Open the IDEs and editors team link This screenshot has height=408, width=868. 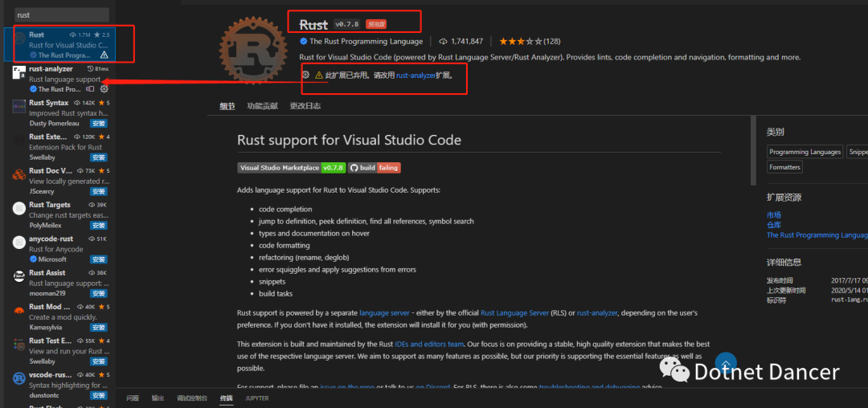429,344
